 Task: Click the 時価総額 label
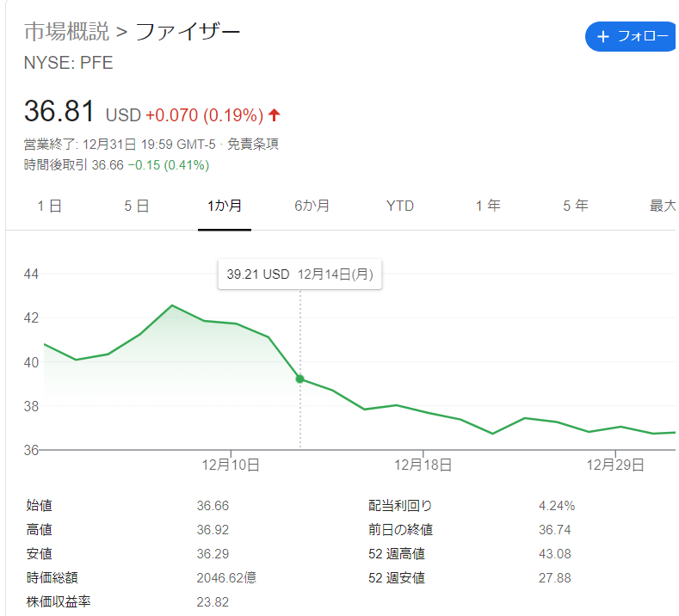[x=52, y=578]
